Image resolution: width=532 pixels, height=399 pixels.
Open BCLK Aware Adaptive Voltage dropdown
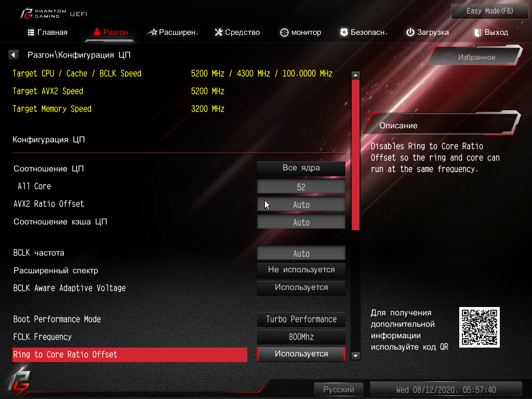coord(301,288)
